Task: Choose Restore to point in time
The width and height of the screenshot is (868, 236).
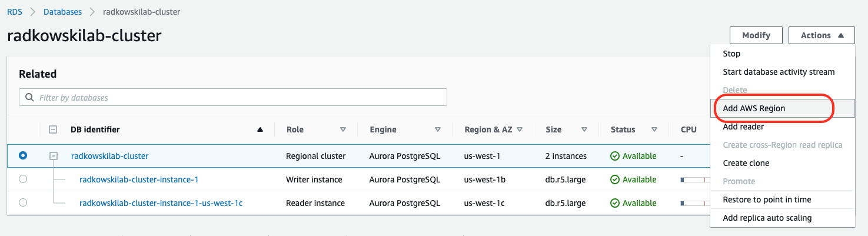Action: [767, 200]
